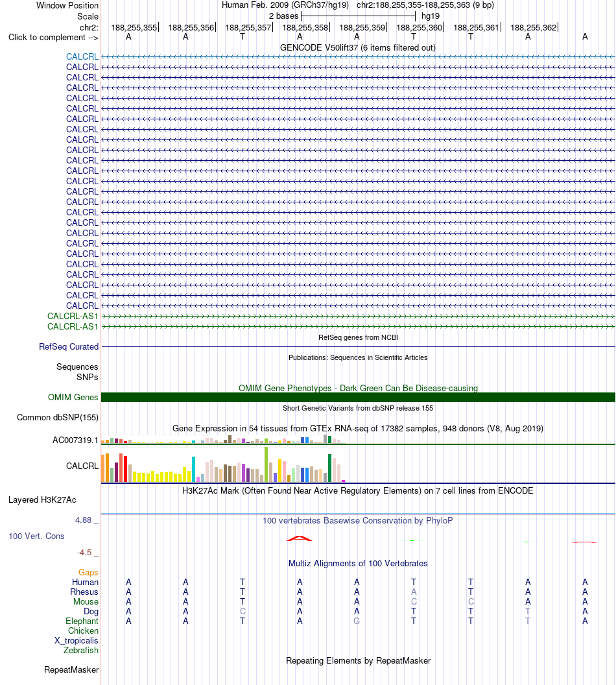
Task: Select the Human alignment row label
Action: click(85, 583)
